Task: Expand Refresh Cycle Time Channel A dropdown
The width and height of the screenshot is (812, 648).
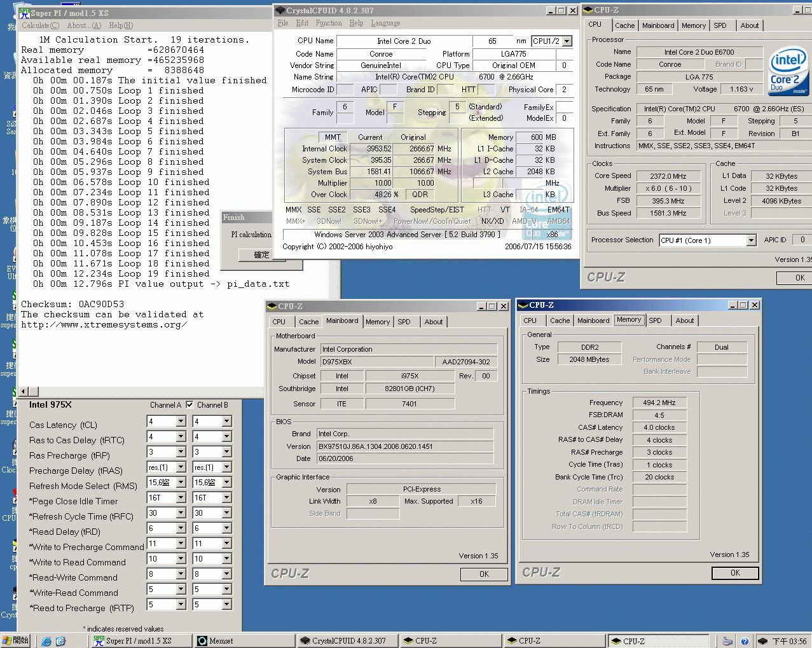Action: [x=181, y=513]
